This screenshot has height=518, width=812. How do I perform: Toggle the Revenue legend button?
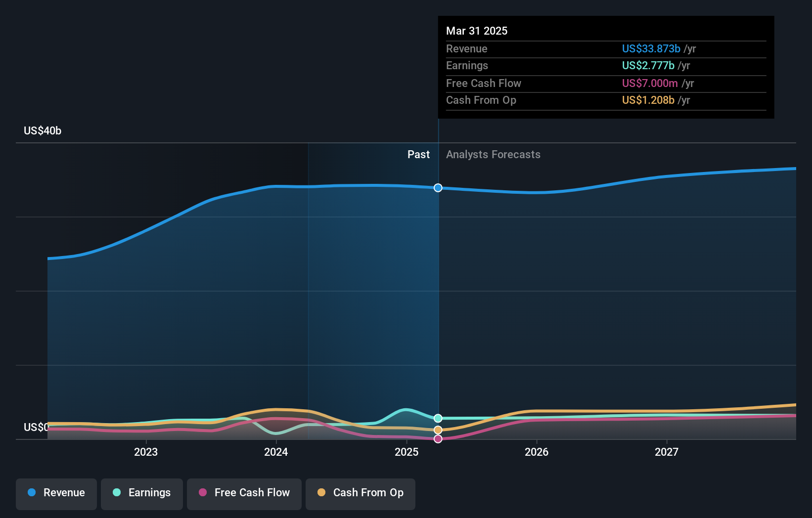point(56,494)
